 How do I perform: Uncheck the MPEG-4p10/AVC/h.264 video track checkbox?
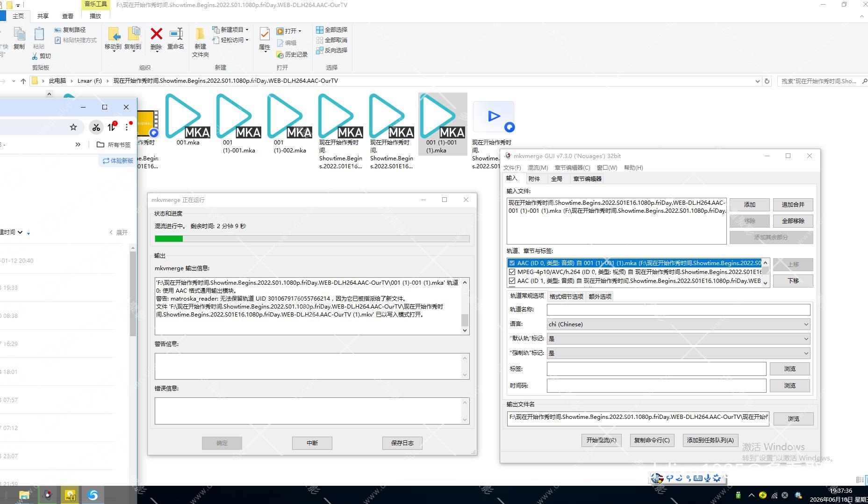512,272
